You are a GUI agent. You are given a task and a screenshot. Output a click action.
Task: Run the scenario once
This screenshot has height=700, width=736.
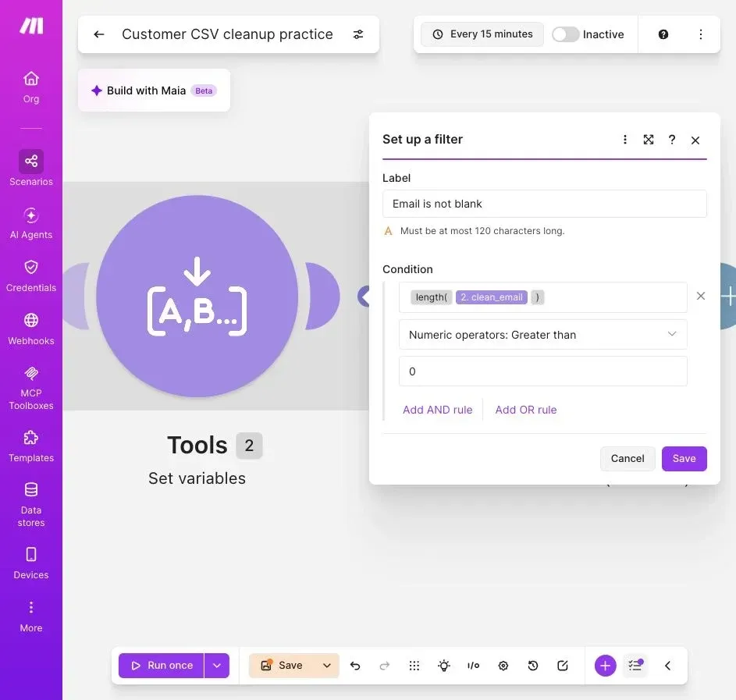pyautogui.click(x=161, y=666)
